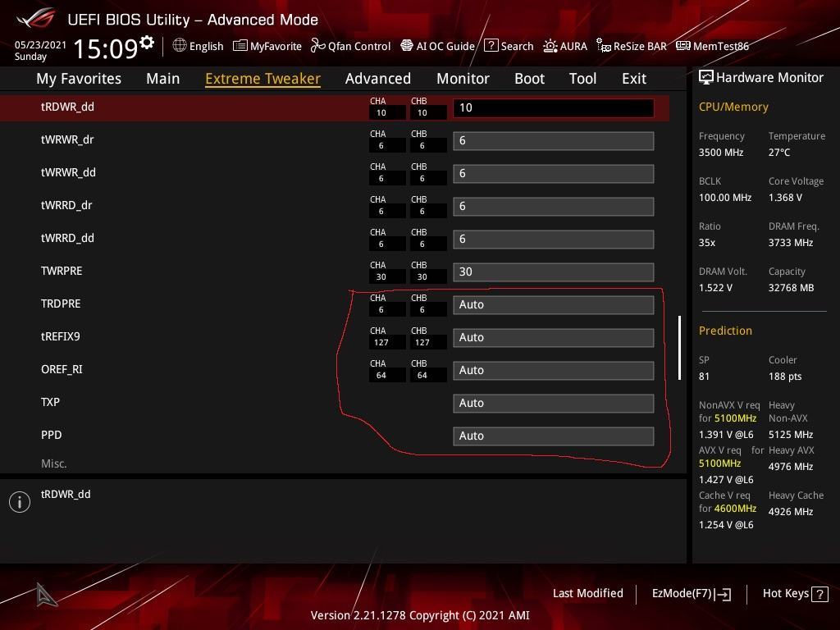This screenshot has height=630, width=840.
Task: Click the PPD Auto field
Action: pos(554,436)
